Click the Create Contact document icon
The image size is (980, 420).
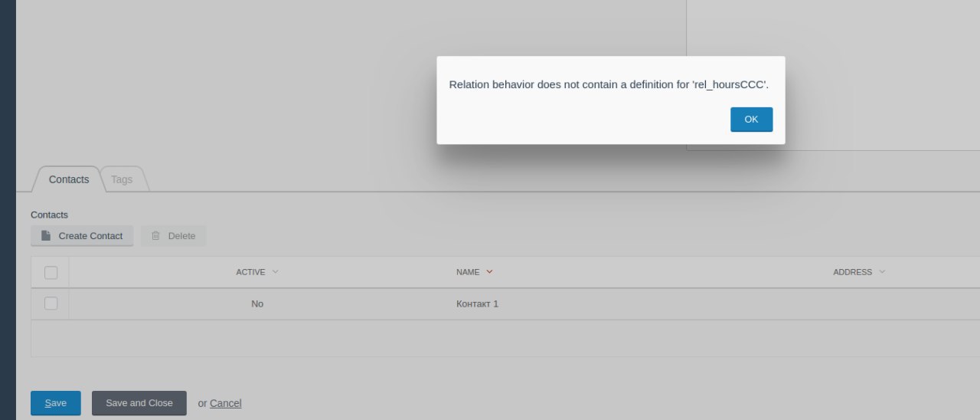46,236
